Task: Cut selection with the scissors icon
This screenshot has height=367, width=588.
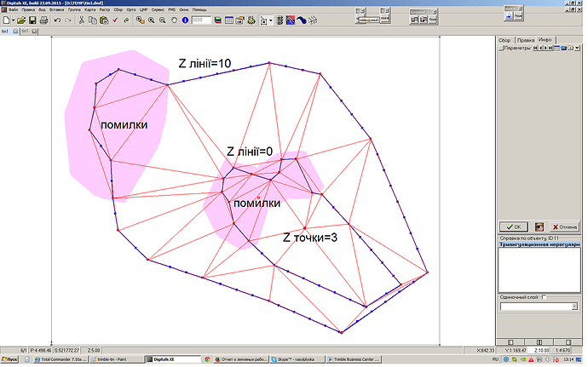Action: [81, 20]
